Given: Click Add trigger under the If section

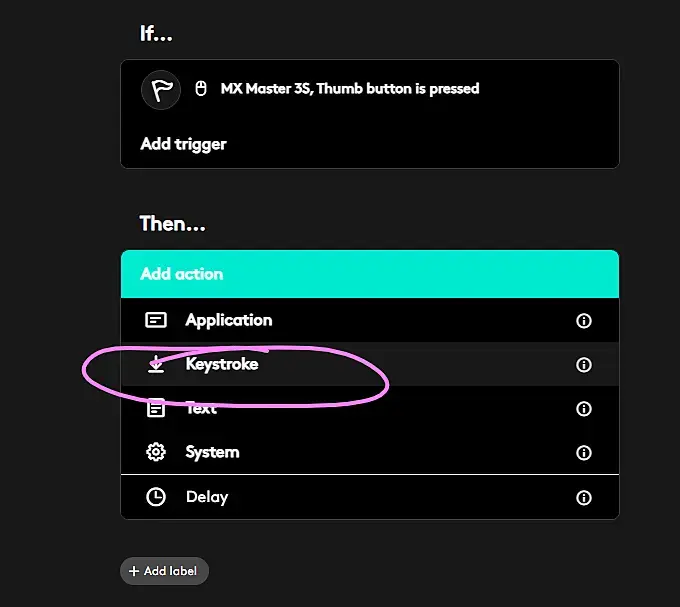Looking at the screenshot, I should pyautogui.click(x=183, y=144).
